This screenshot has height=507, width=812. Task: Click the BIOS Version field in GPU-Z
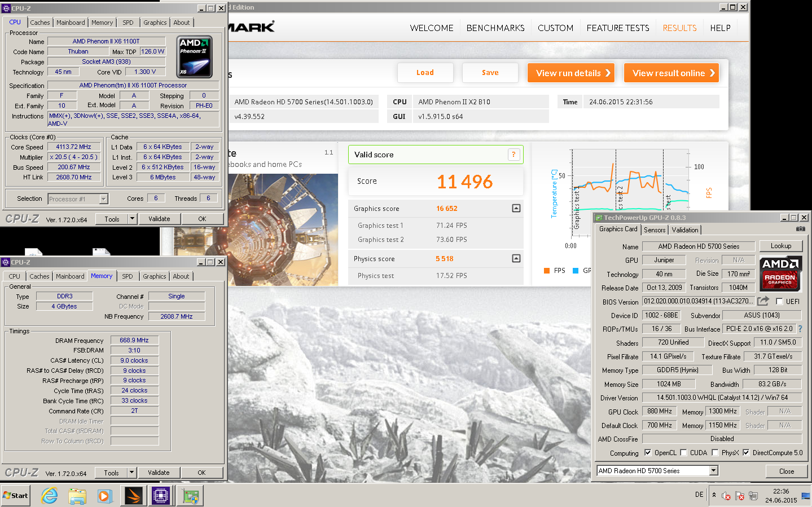point(698,301)
